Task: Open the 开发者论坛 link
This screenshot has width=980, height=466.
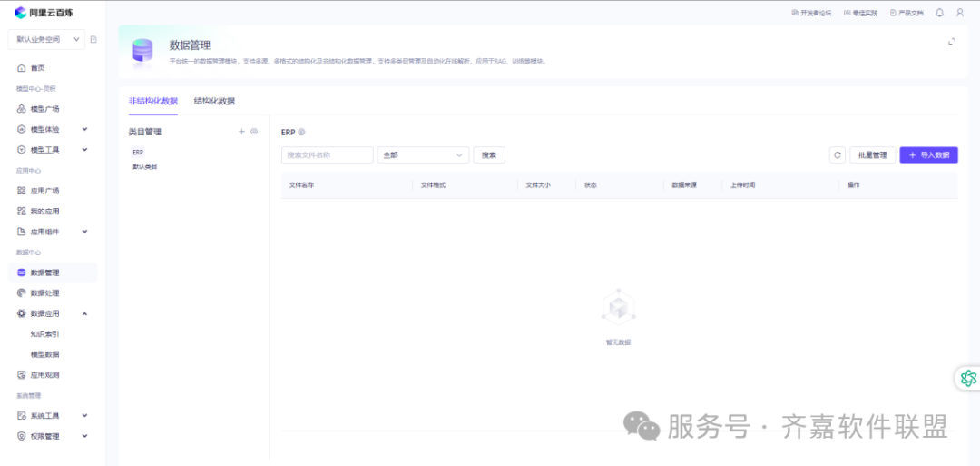Action: tap(811, 13)
